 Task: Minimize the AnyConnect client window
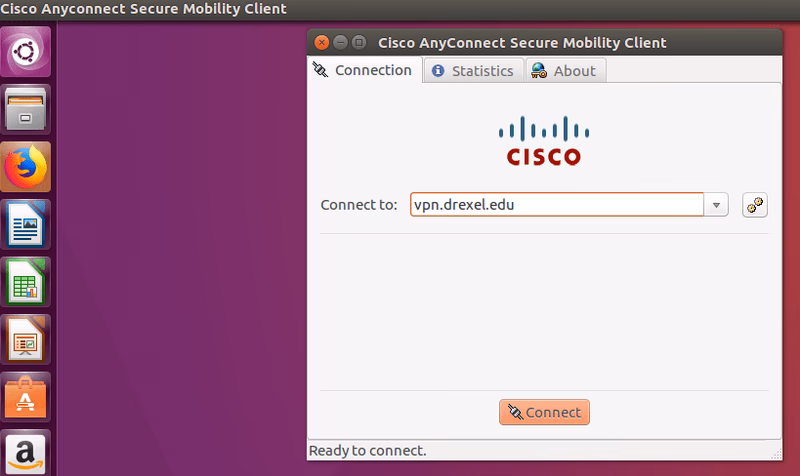(340, 42)
